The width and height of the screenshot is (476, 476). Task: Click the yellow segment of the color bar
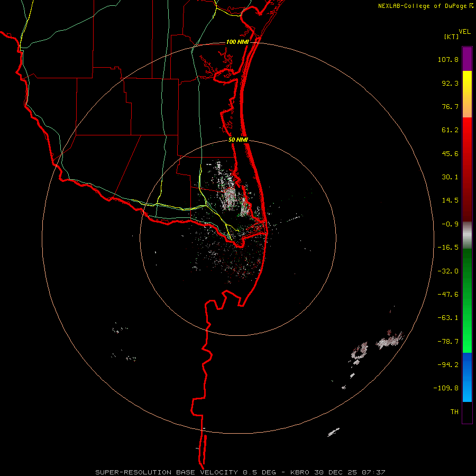[467, 94]
